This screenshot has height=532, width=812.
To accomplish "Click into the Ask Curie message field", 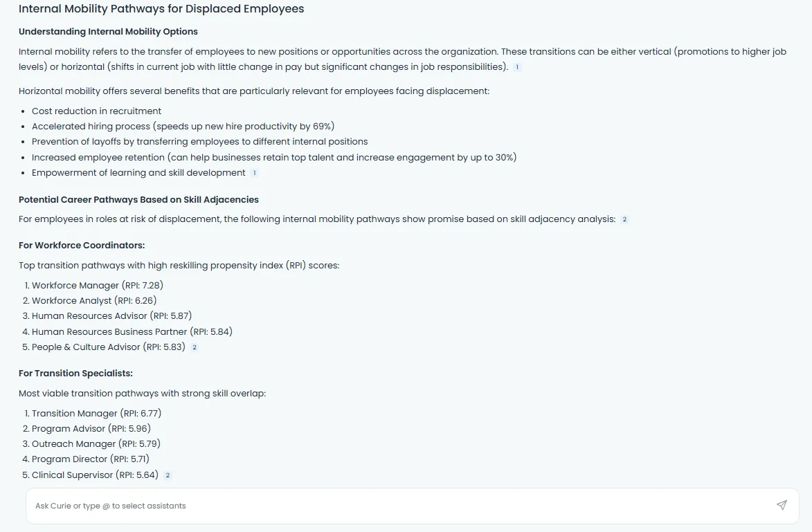I will pos(277,506).
